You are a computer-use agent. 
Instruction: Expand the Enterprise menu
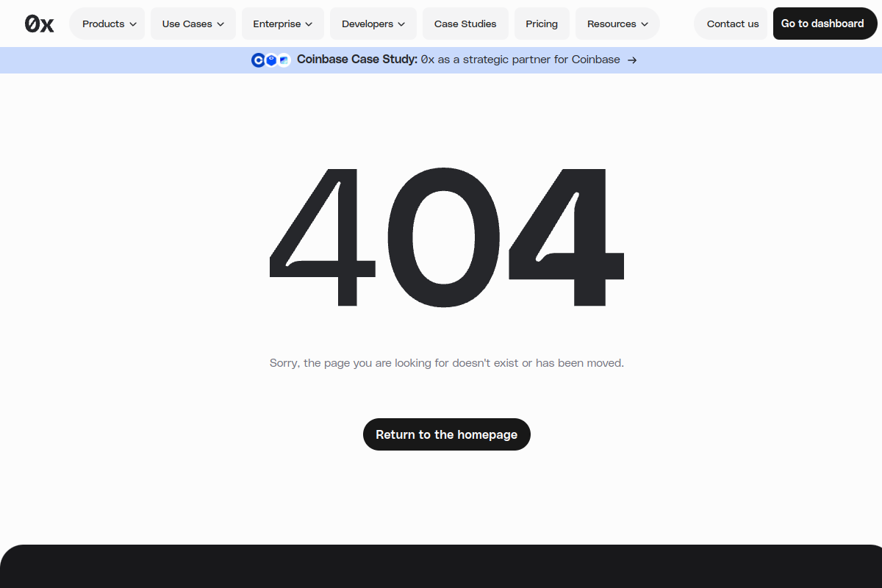283,24
